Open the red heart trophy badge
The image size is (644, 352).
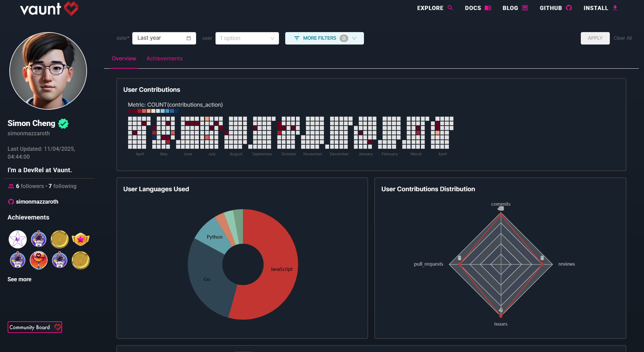click(x=39, y=260)
